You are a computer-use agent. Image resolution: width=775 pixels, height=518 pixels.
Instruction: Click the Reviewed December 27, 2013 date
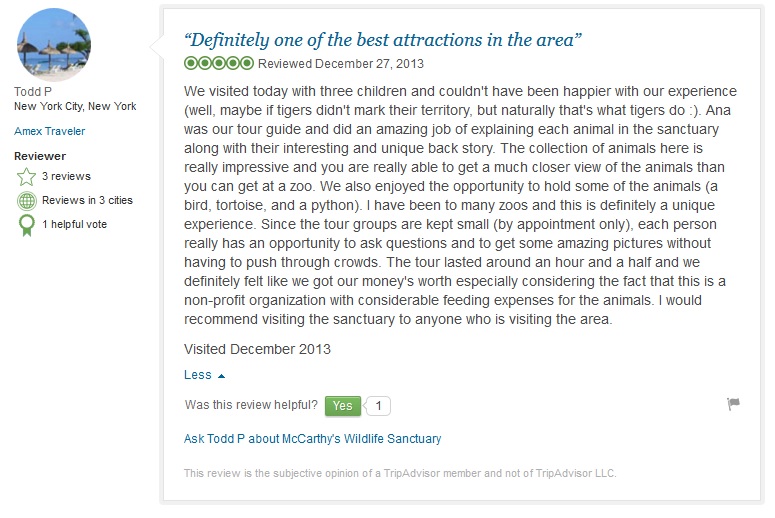tap(341, 64)
